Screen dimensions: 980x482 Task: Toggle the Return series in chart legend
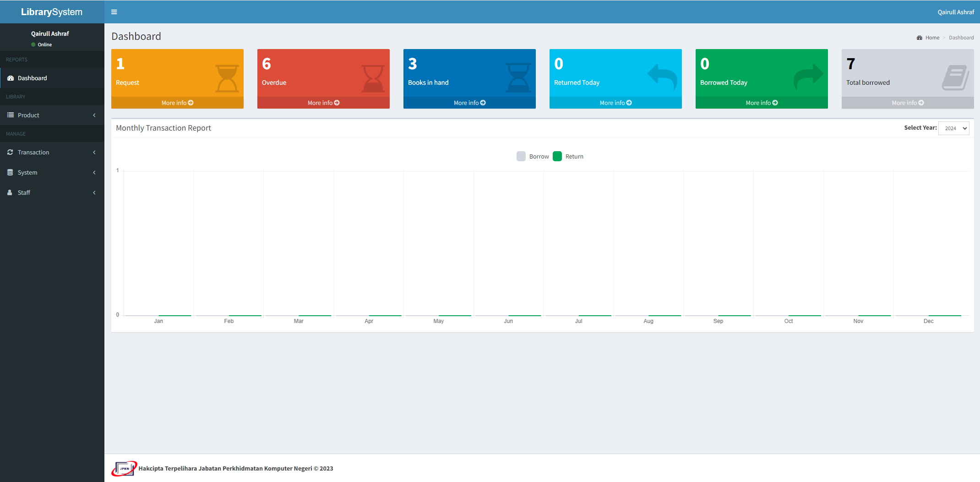[x=568, y=156]
